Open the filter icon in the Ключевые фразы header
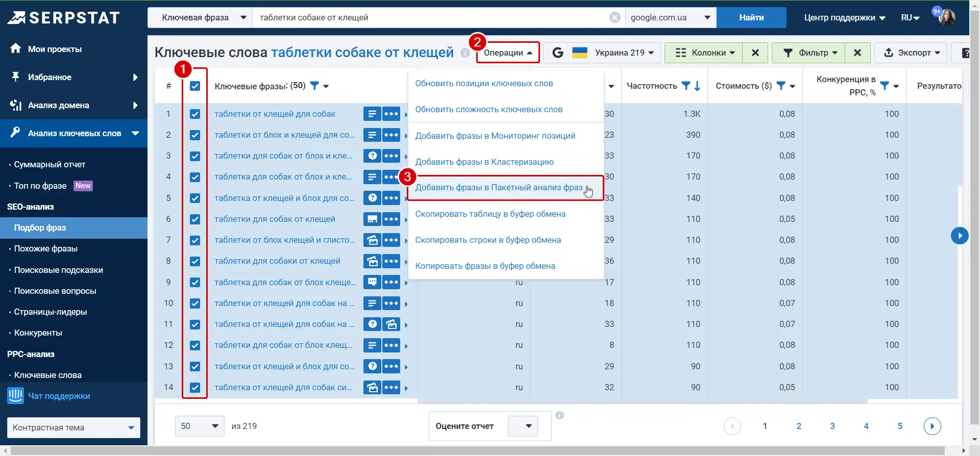 [x=315, y=86]
